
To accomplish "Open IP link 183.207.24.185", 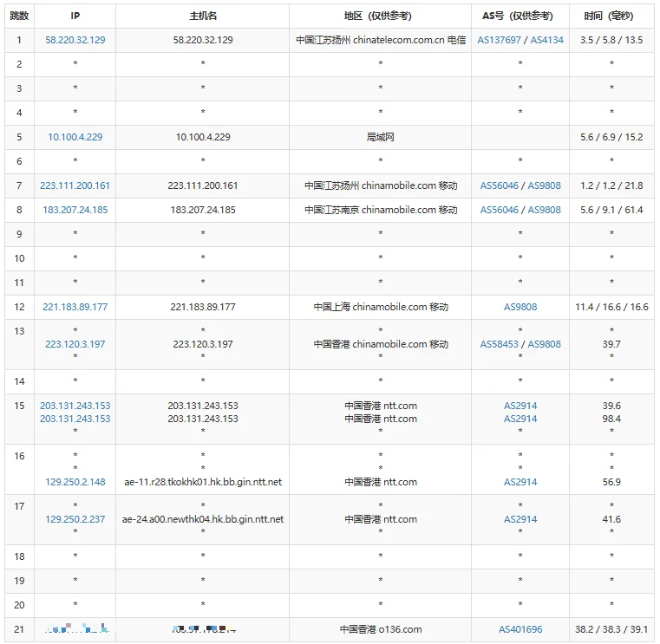I will pos(75,210).
